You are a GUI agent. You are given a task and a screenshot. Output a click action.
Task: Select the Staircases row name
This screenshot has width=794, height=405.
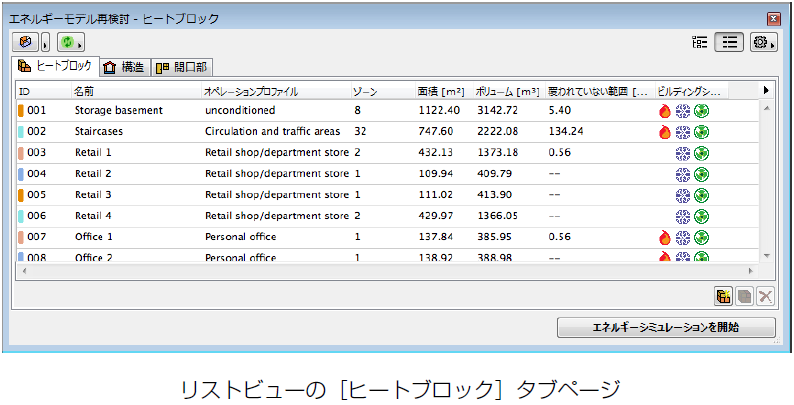pyautogui.click(x=99, y=132)
